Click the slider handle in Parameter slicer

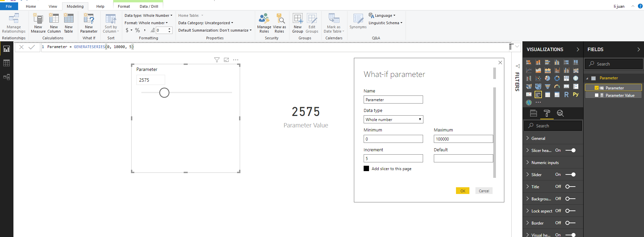pos(164,92)
